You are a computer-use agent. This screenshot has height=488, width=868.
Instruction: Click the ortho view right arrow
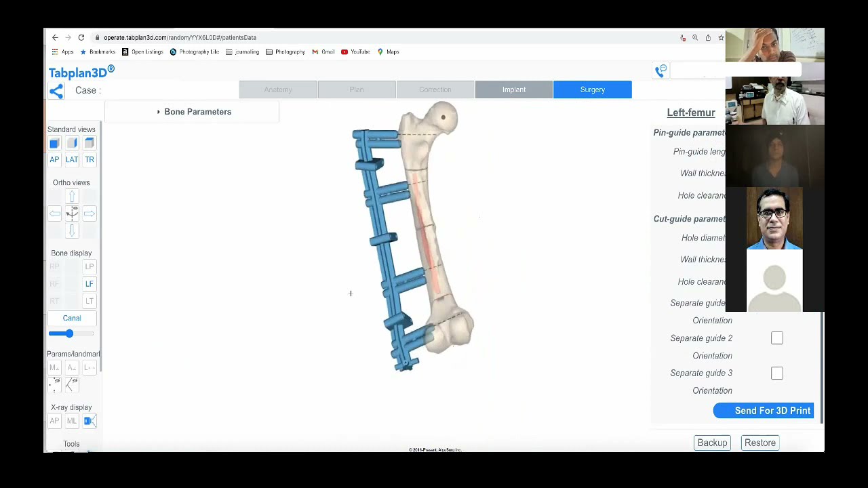tap(90, 213)
